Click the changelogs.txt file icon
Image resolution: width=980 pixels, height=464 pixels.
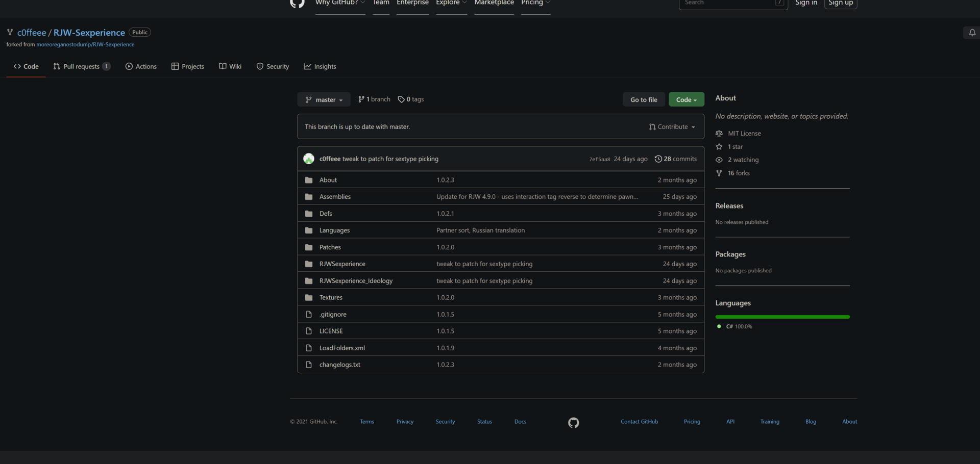pyautogui.click(x=309, y=365)
